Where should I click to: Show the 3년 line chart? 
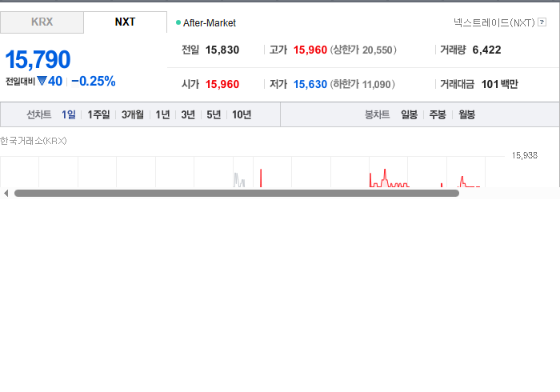coord(188,114)
